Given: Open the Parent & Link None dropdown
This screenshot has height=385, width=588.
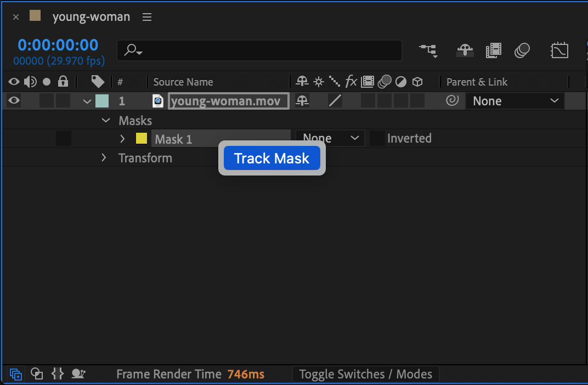Looking at the screenshot, I should point(514,101).
